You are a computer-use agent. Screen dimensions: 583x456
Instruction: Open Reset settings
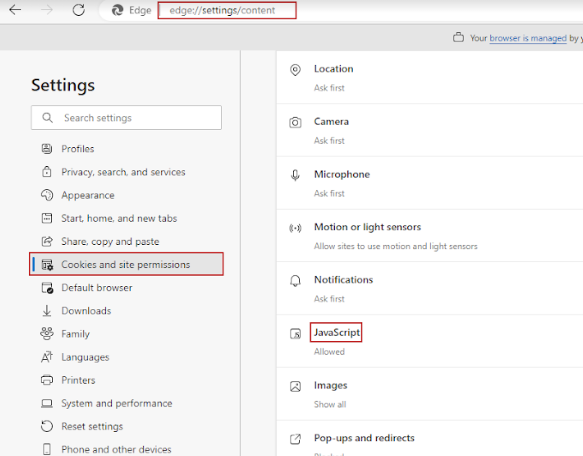click(92, 426)
